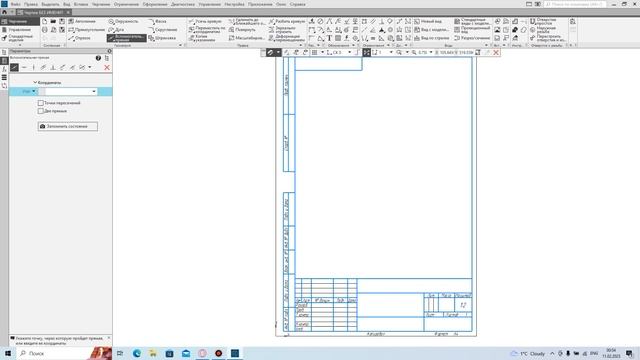Open Управление toolset
This screenshot has width=640, height=360.
17,30
